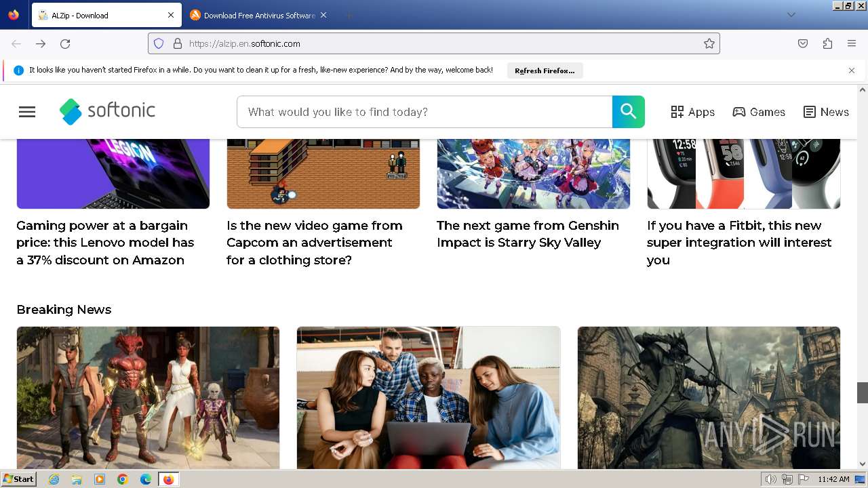Click the Genshin anime characters thumbnail
868x488 pixels.
534,174
